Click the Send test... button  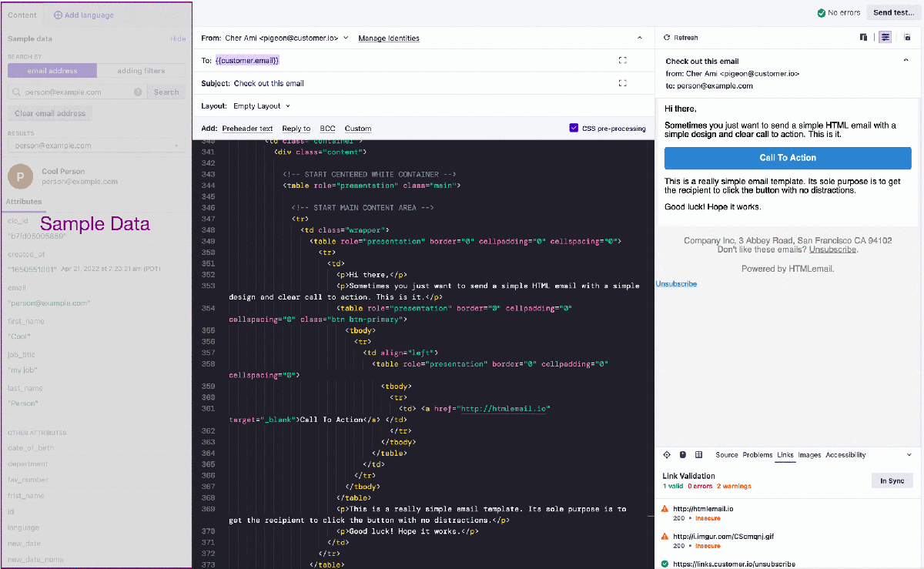(x=893, y=13)
